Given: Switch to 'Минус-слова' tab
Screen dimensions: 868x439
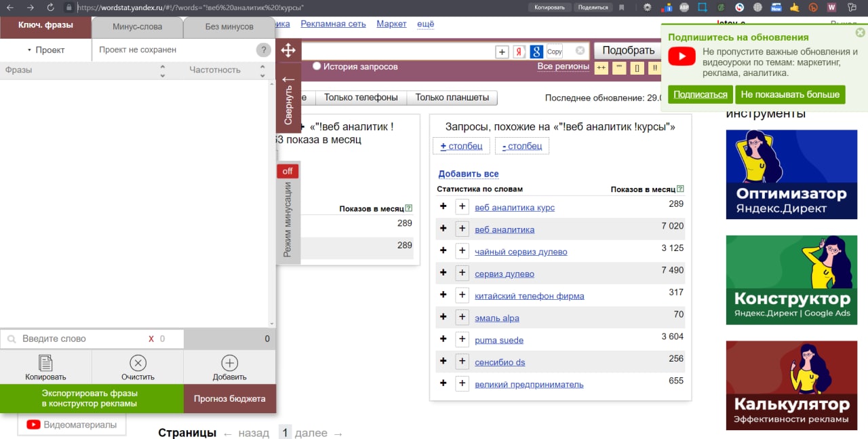Looking at the screenshot, I should coord(137,27).
